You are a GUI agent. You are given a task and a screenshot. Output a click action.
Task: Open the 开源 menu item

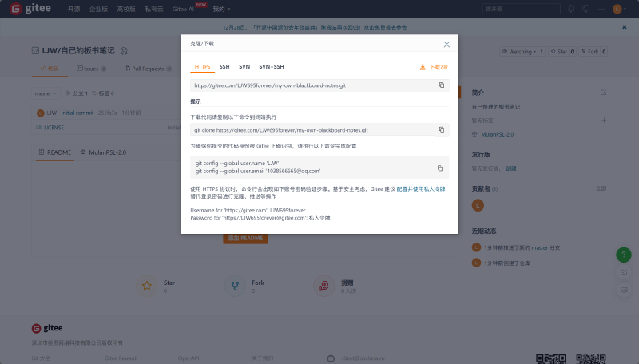pyautogui.click(x=73, y=9)
